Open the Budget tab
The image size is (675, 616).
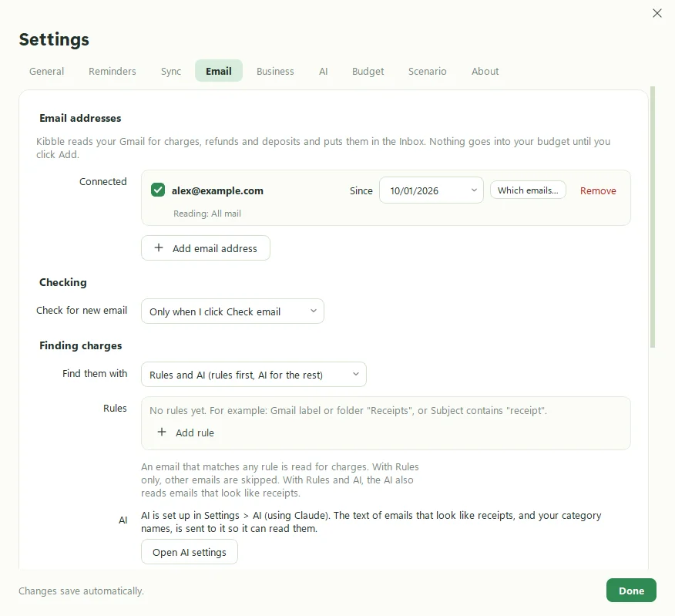[x=368, y=71]
